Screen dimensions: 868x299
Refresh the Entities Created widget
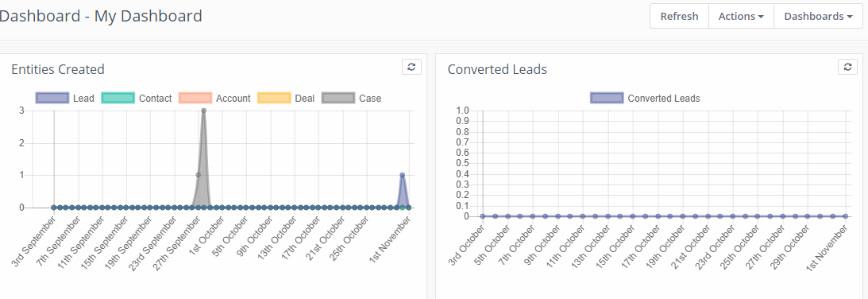[x=411, y=67]
